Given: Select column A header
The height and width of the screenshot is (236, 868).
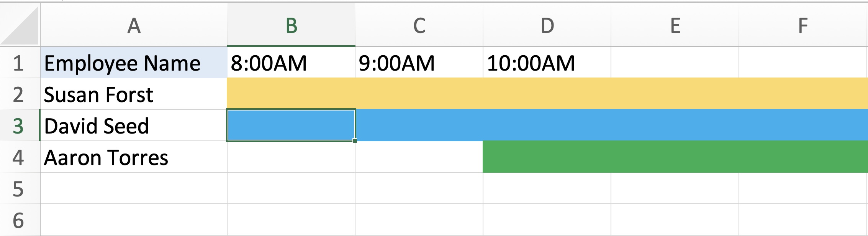Looking at the screenshot, I should coord(134,25).
